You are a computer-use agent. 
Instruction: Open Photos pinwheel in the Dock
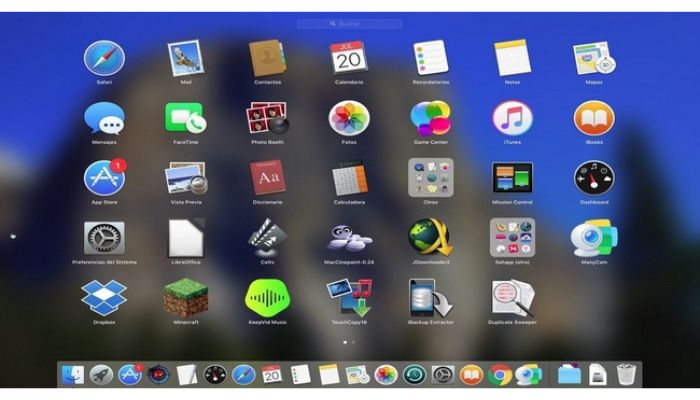[386, 375]
